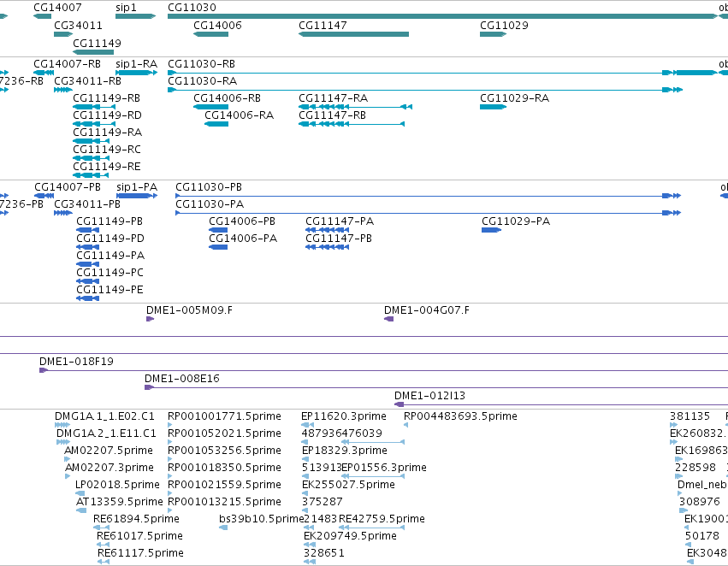Select the CG11030 gene span

443,16
